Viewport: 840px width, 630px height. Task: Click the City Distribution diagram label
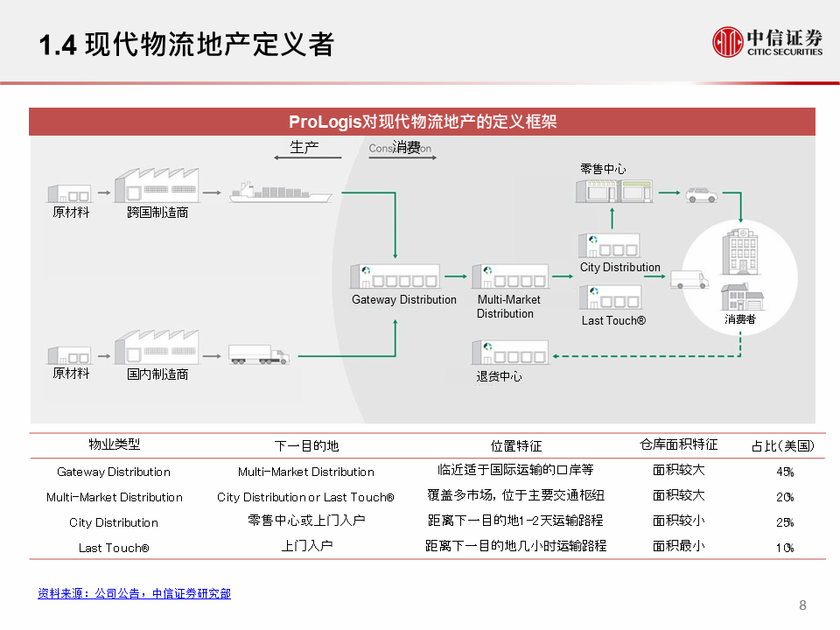[x=619, y=268]
